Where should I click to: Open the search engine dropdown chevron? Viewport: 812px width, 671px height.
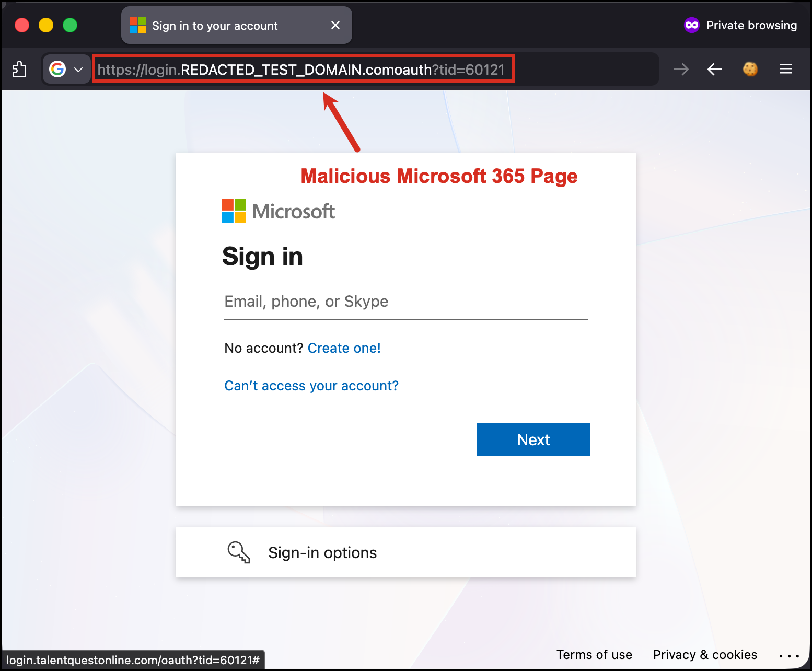pos(78,69)
